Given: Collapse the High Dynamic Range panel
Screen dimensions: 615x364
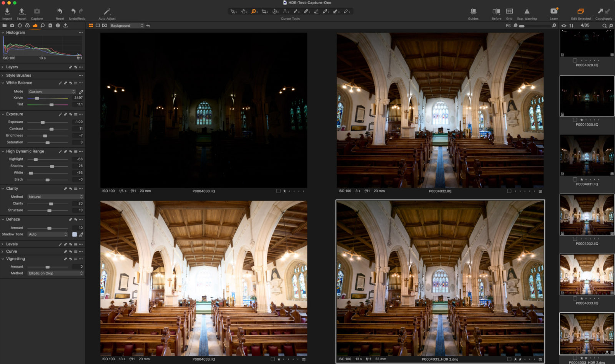Looking at the screenshot, I should click(3, 151).
